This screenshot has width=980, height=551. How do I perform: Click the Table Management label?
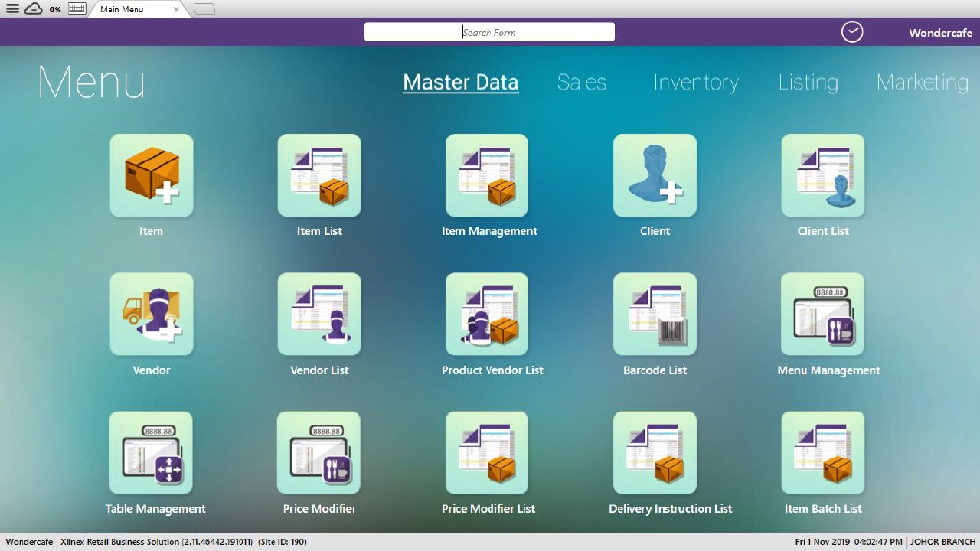(x=155, y=509)
